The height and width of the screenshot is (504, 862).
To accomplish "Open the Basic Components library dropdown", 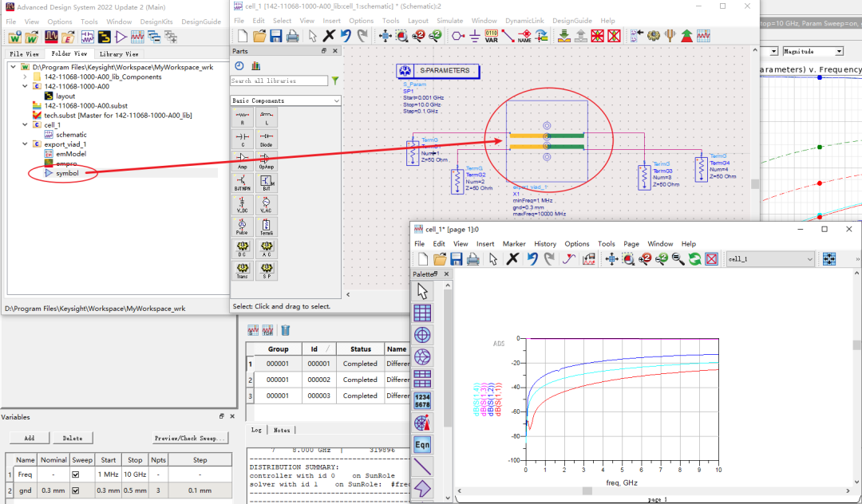I will (286, 101).
